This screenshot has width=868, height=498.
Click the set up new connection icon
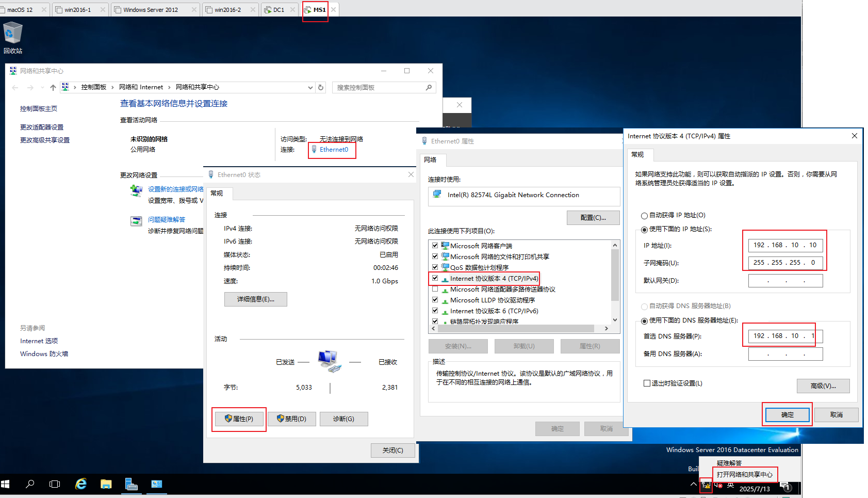point(136,191)
